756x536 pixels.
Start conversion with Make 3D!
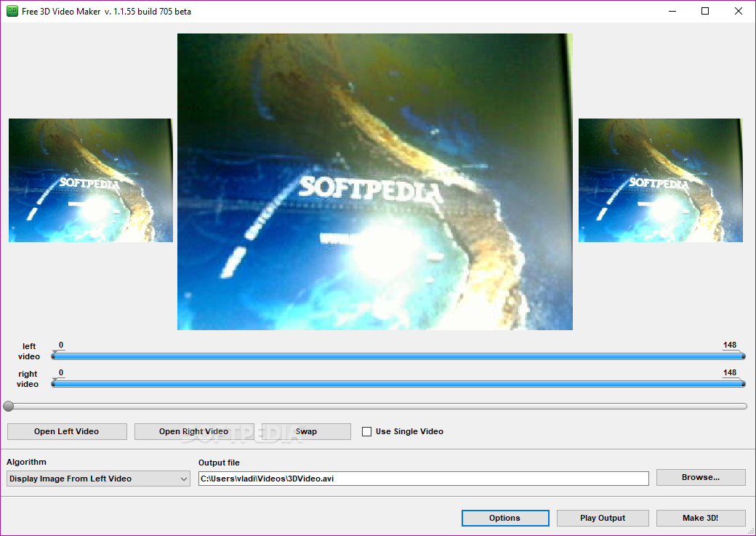701,518
